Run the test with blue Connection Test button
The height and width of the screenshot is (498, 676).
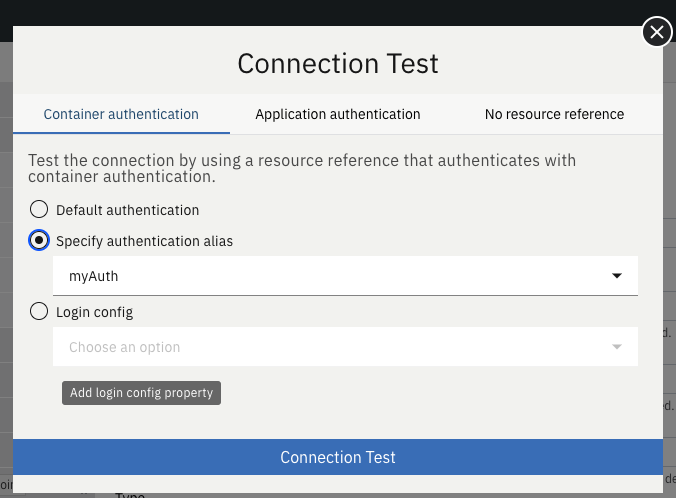click(x=337, y=457)
